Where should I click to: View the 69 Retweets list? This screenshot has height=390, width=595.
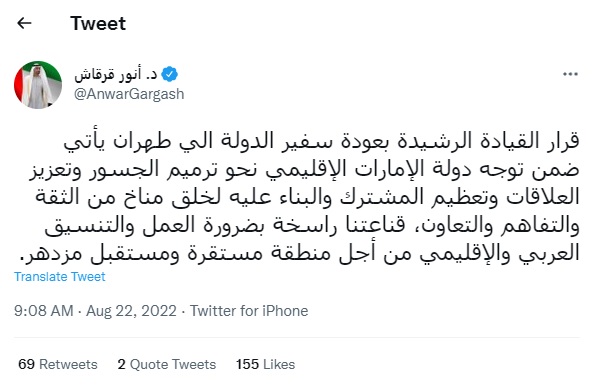click(58, 364)
